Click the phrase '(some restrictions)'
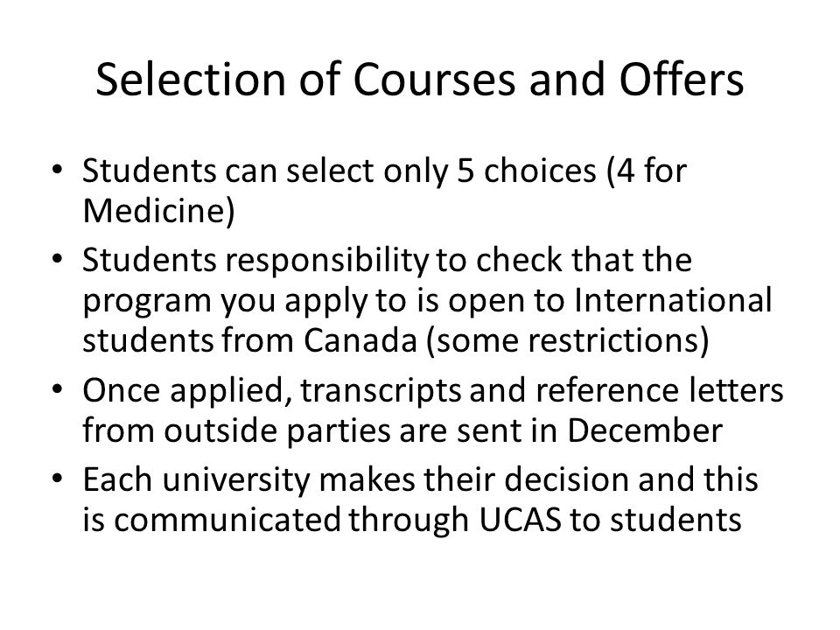Image resolution: width=840 pixels, height=630 pixels. click(568, 340)
